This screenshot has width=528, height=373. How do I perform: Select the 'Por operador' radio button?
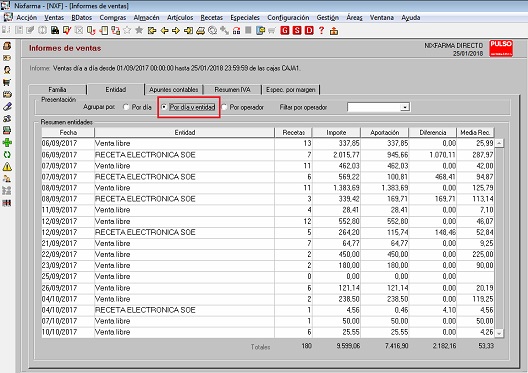(224, 107)
